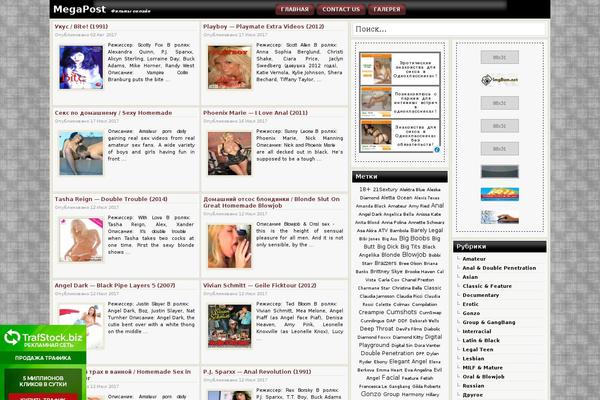600x400 pixels.
Task: Open the Vivian Schmitt (2012) post title
Action: [x=260, y=286]
